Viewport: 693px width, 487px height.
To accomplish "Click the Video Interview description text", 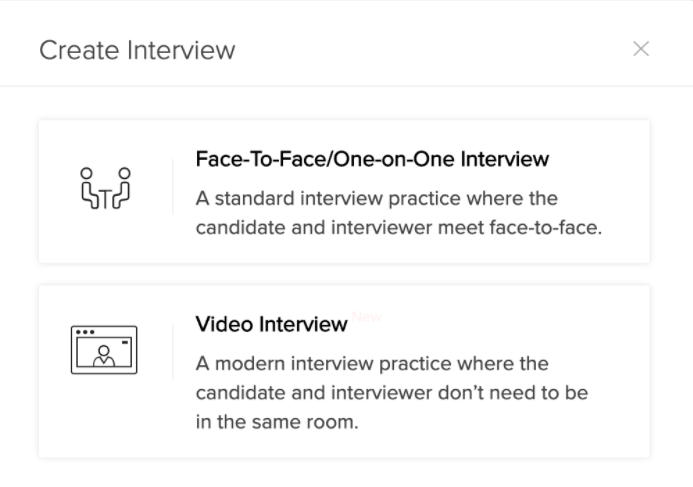I will [392, 393].
